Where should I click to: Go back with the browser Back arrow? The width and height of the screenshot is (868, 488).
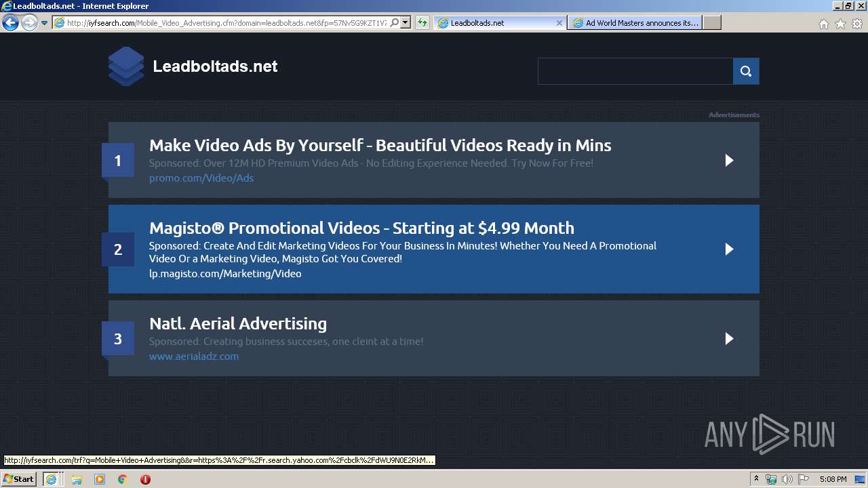click(x=10, y=22)
